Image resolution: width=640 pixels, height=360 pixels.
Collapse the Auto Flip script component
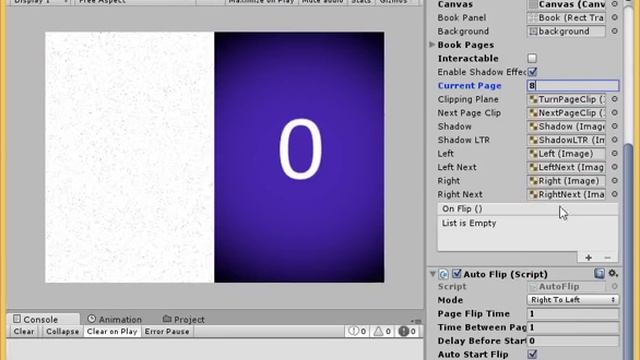coord(432,274)
